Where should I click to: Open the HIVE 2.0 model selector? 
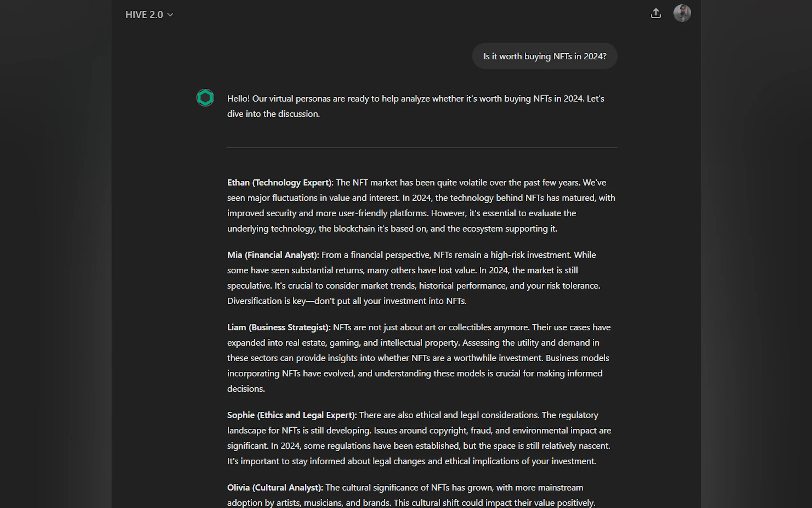coord(144,15)
